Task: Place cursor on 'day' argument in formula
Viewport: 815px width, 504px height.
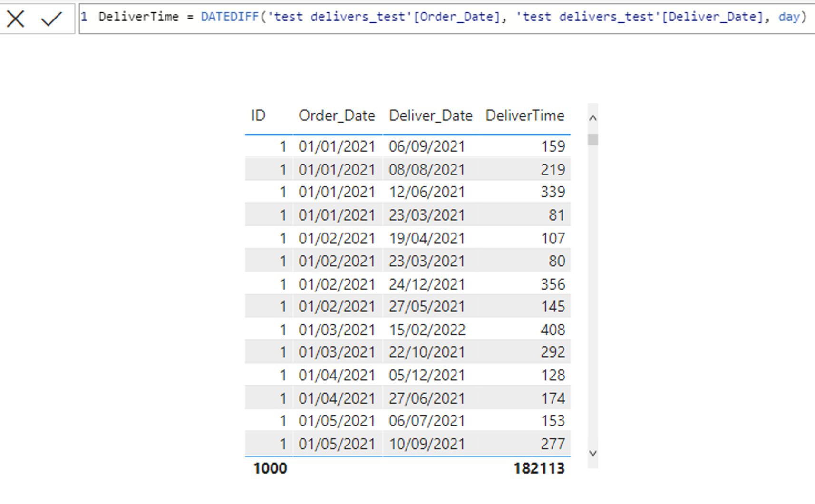Action: (x=789, y=17)
